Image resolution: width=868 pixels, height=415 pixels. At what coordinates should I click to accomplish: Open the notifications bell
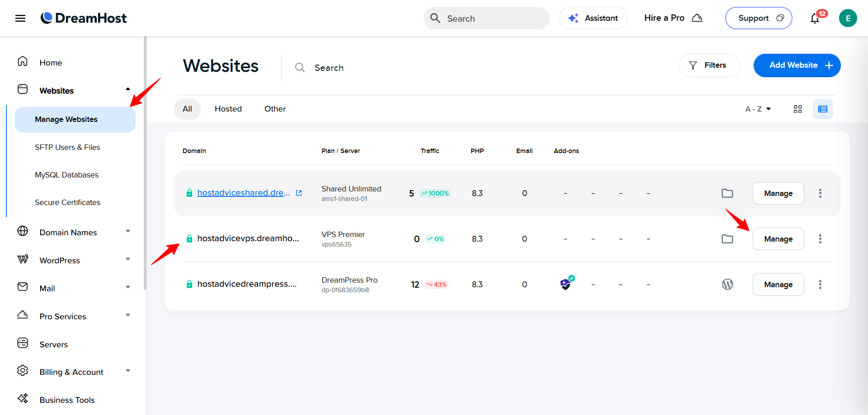click(x=815, y=18)
